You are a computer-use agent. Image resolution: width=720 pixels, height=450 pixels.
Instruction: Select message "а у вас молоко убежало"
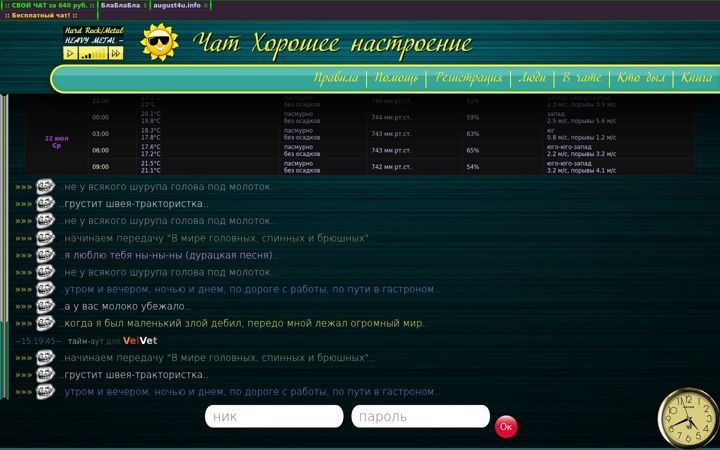coord(124,306)
